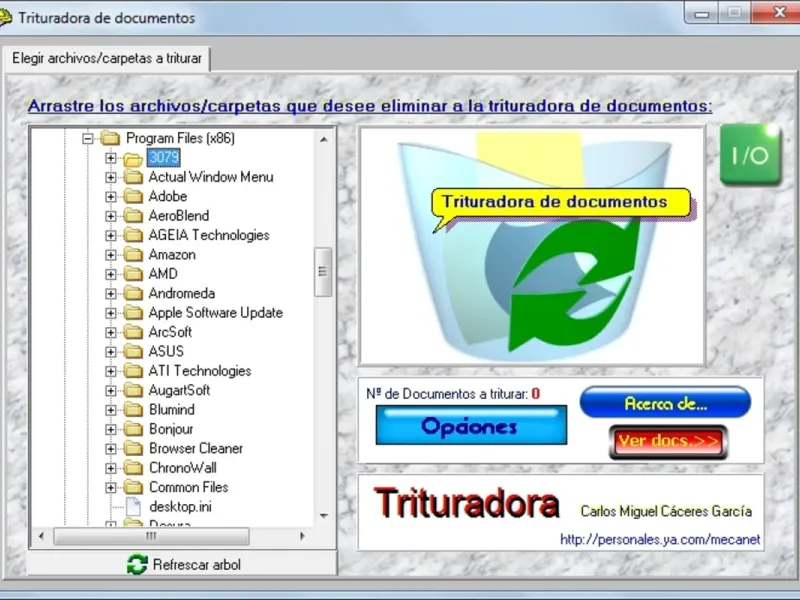Screen dimensions: 800x600
Task: Click the speech bubble 'Trituradora de documentos'
Action: click(x=560, y=204)
